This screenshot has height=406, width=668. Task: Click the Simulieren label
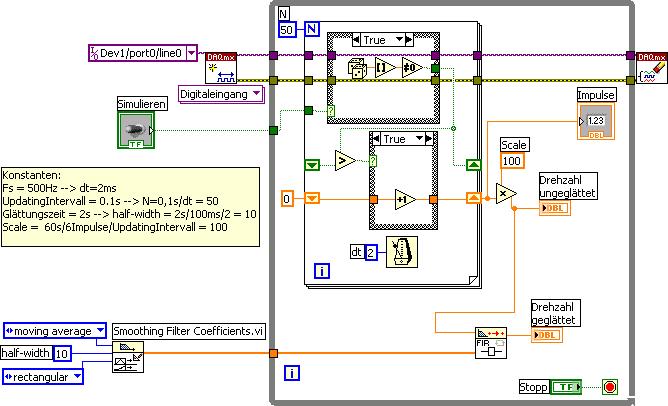point(142,104)
